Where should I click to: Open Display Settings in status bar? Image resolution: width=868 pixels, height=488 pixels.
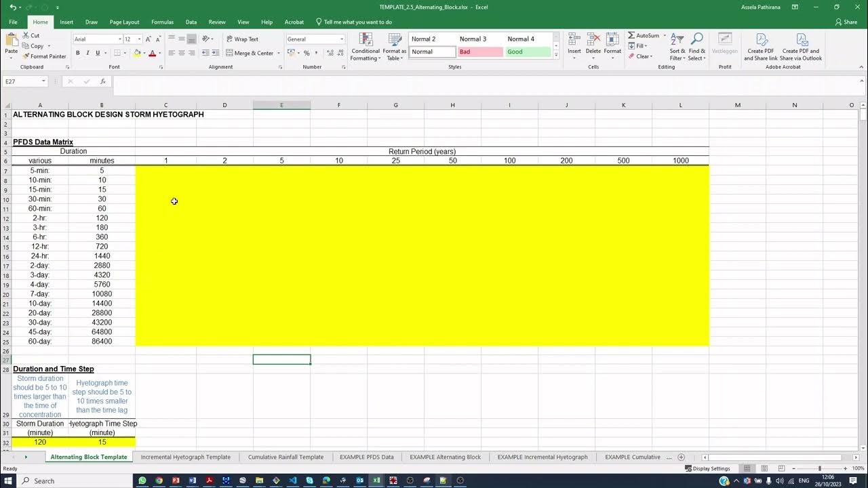707,468
